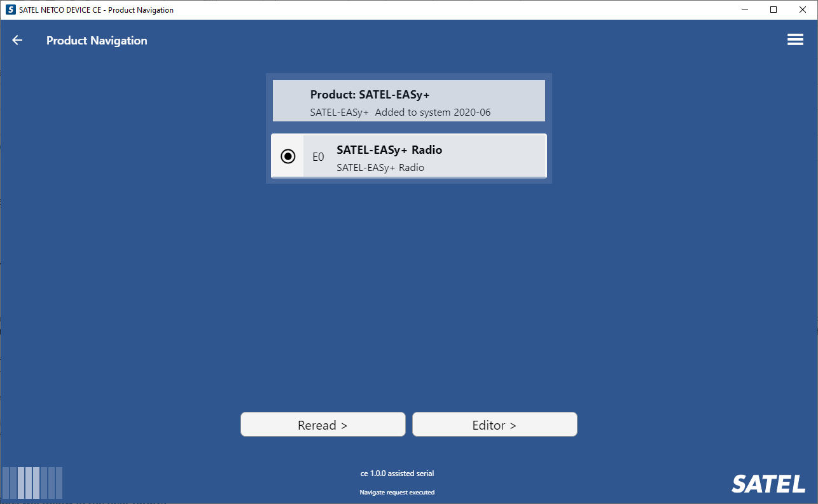The image size is (818, 504).
Task: Select the SATEL-EASy+ Radio device row
Action: click(x=408, y=156)
